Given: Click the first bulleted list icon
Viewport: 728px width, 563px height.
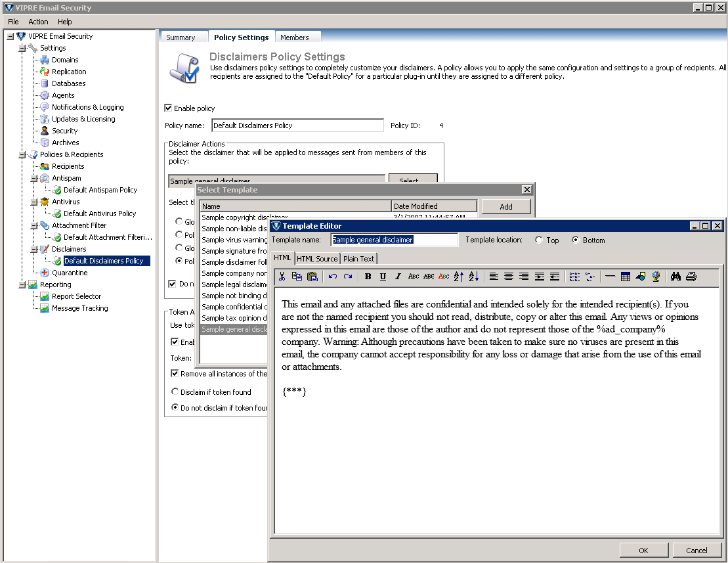Looking at the screenshot, I should [x=574, y=277].
